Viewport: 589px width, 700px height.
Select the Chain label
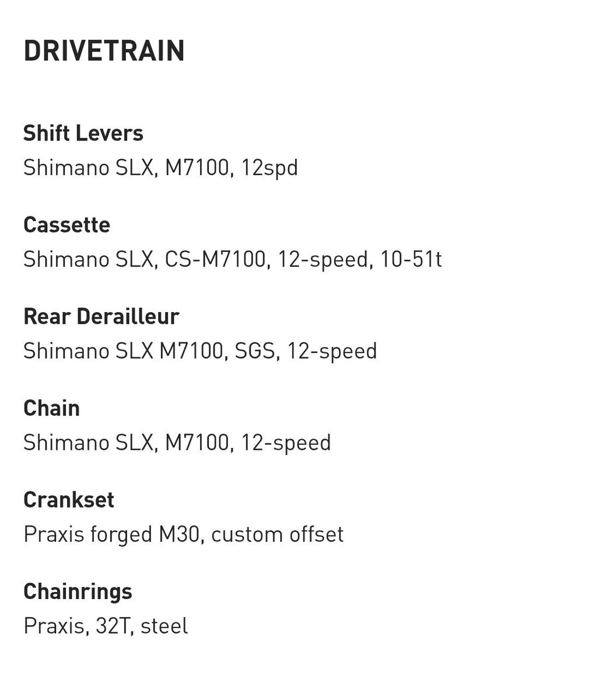pyautogui.click(x=51, y=408)
